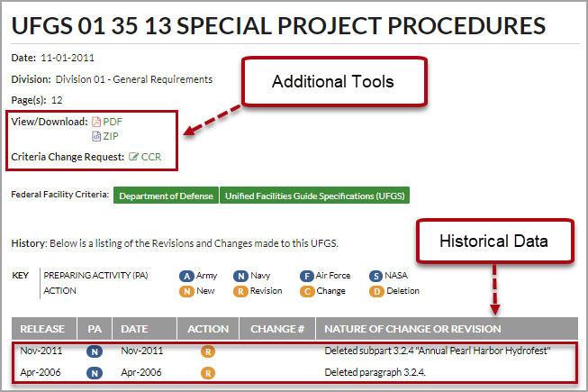Image resolution: width=588 pixels, height=392 pixels.
Task: Click the Air Force 'F' key icon
Action: 307,276
